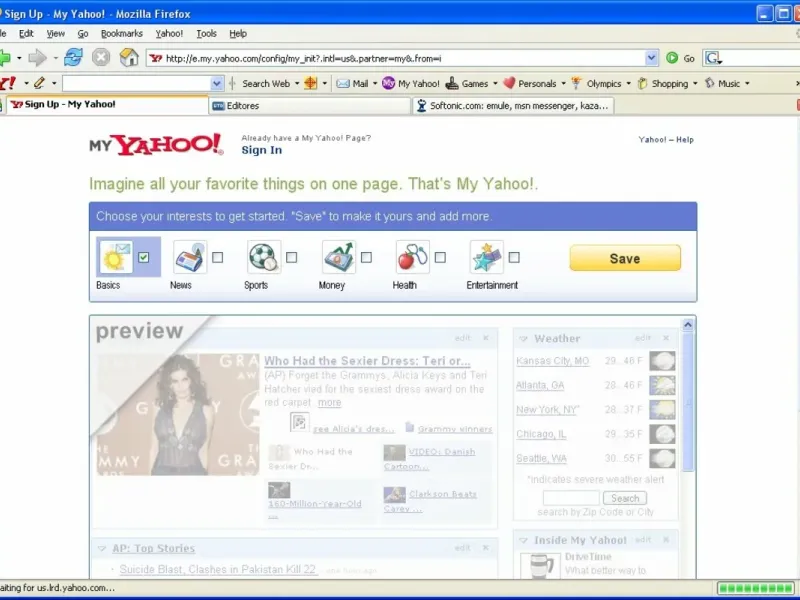Check the Money checkbox
This screenshot has width=800, height=600.
tap(366, 257)
